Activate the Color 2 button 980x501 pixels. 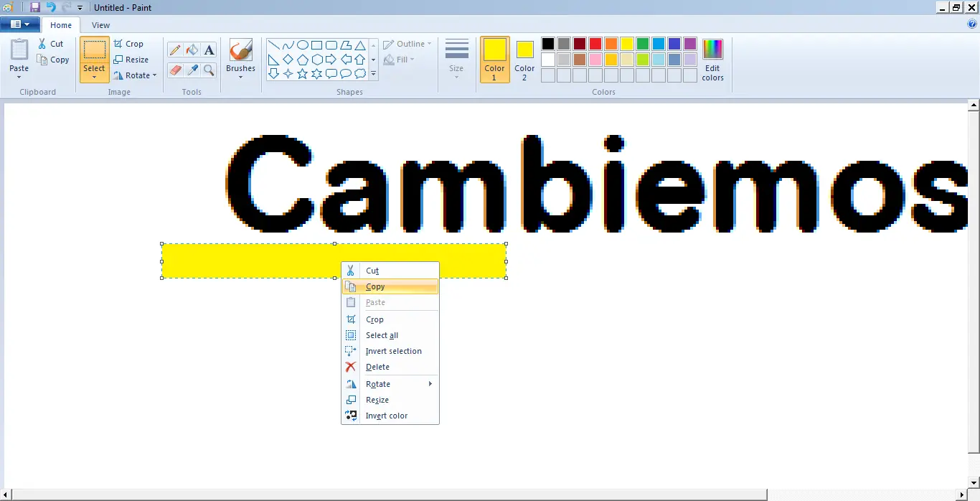524,59
